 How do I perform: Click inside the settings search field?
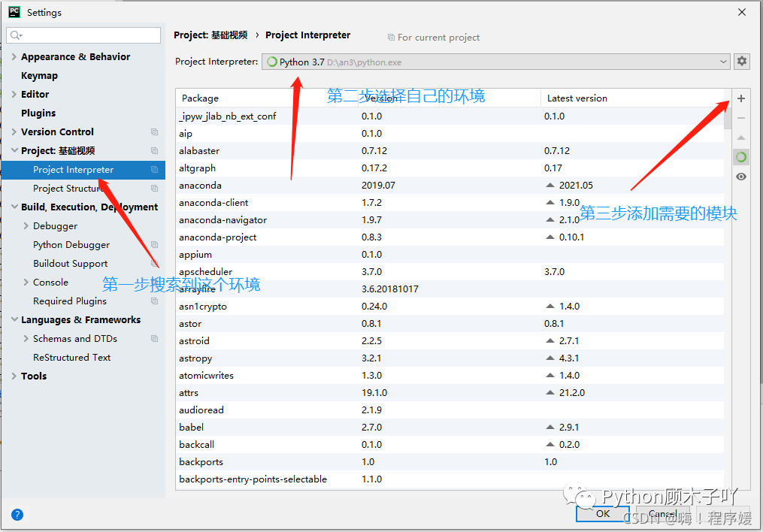(83, 35)
